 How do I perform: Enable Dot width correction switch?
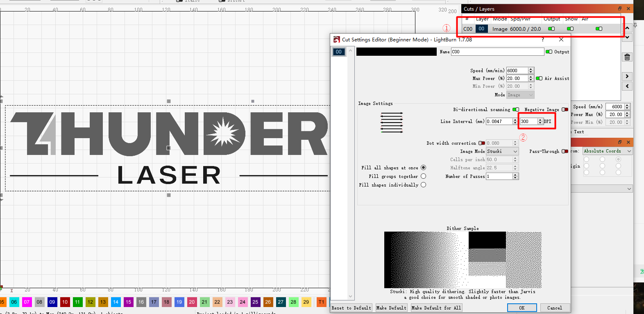pos(482,143)
